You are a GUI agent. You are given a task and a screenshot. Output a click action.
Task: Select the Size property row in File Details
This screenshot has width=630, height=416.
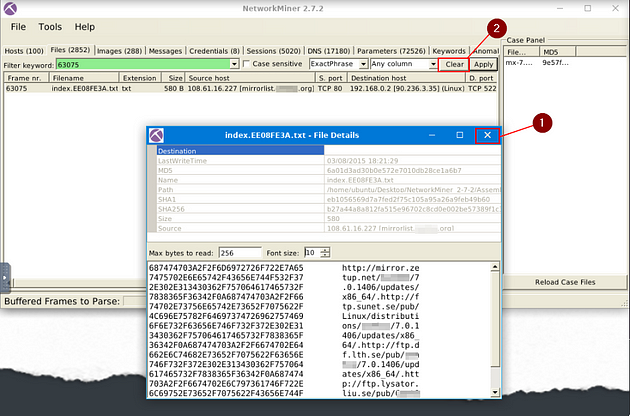pyautogui.click(x=328, y=218)
